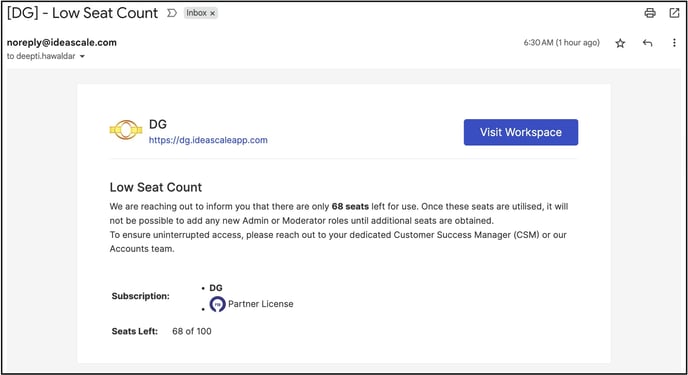Print this email using the printer icon
This screenshot has height=375, width=688.
pyautogui.click(x=650, y=13)
